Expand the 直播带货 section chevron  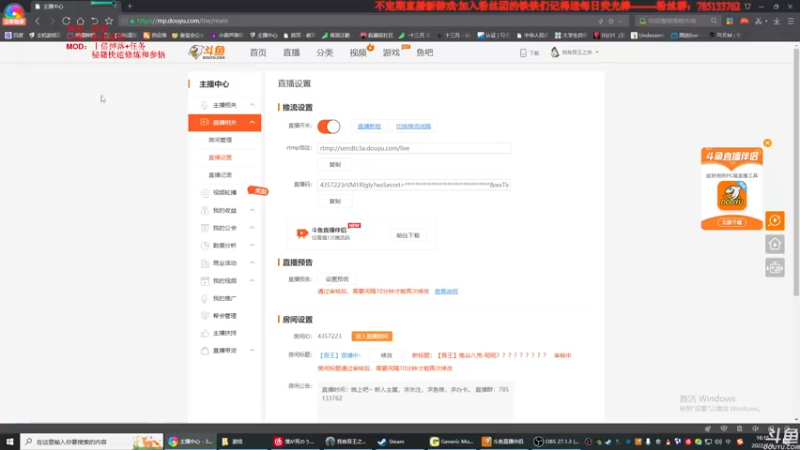(x=252, y=351)
